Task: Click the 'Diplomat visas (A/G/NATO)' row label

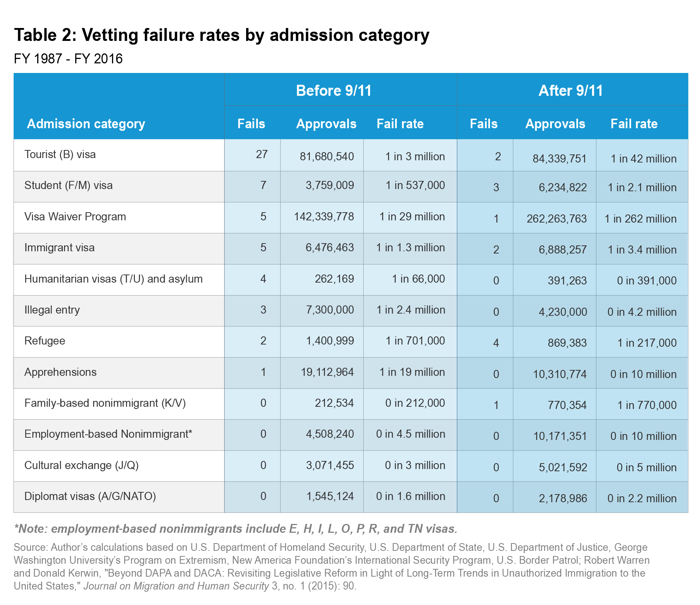Action: 90,496
